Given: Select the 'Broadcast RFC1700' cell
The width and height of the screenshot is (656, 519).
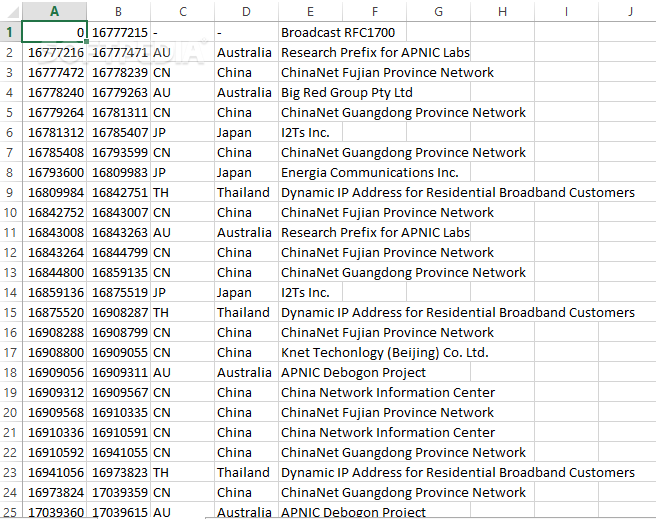Looking at the screenshot, I should pos(338,32).
